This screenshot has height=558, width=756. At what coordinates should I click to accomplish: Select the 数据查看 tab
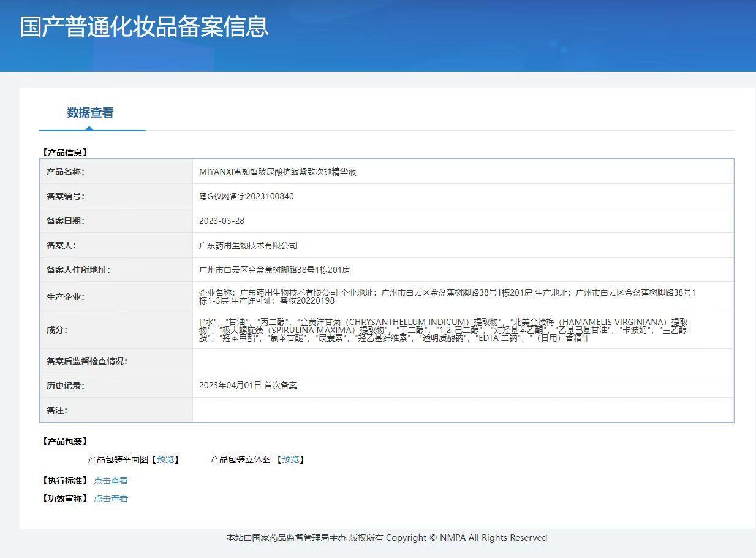pyautogui.click(x=90, y=113)
